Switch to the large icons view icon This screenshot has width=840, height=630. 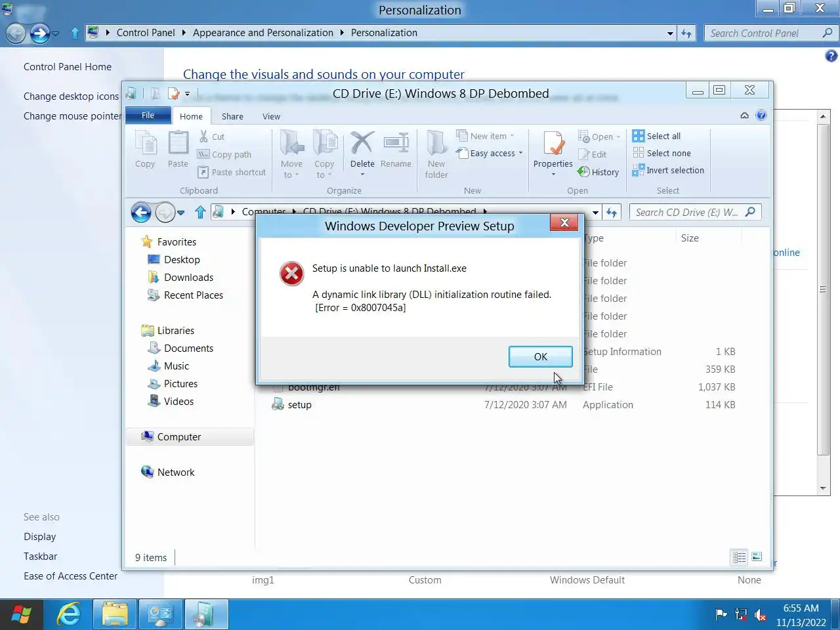(x=757, y=557)
